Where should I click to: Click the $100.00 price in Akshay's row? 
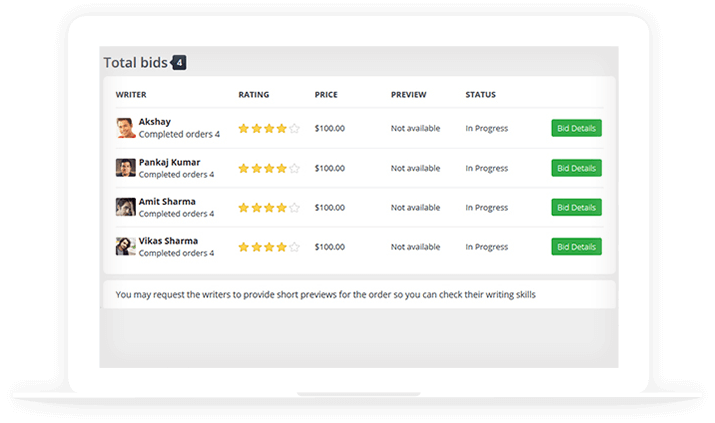330,129
